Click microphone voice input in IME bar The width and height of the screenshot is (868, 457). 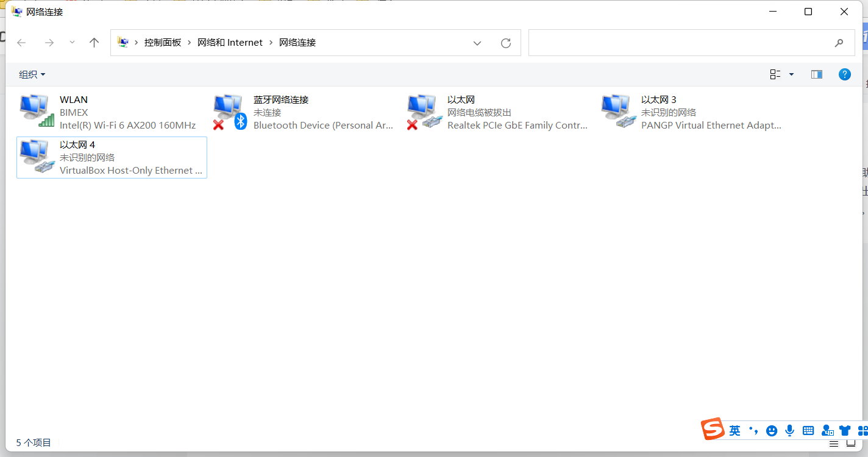[x=790, y=431]
